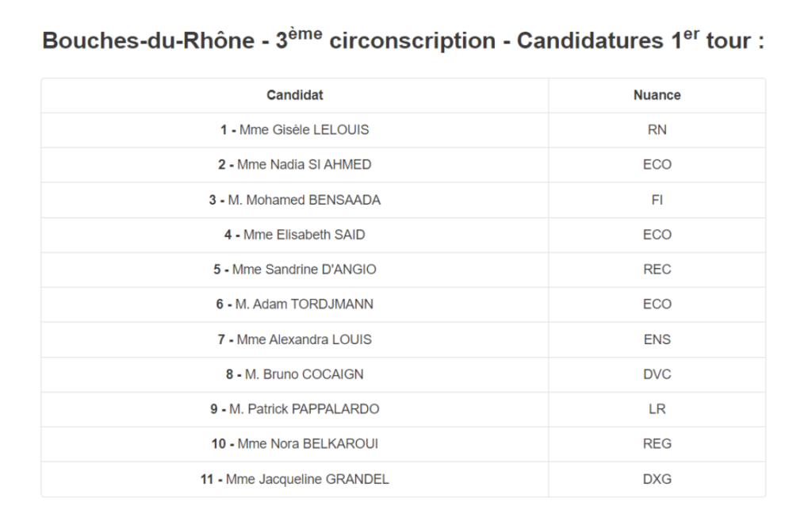Select candidate M. Bruno COCAIGN

coord(295,374)
